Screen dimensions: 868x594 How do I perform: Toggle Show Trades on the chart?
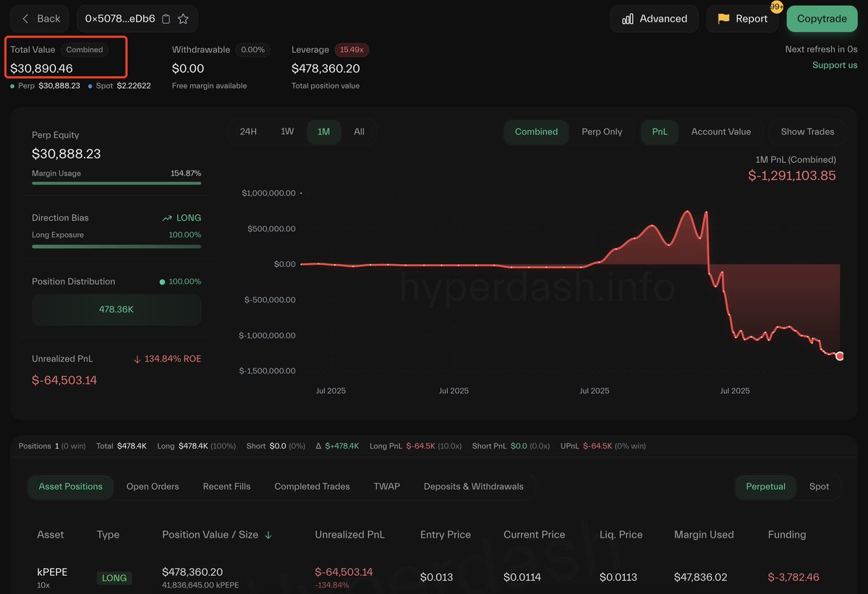click(807, 132)
